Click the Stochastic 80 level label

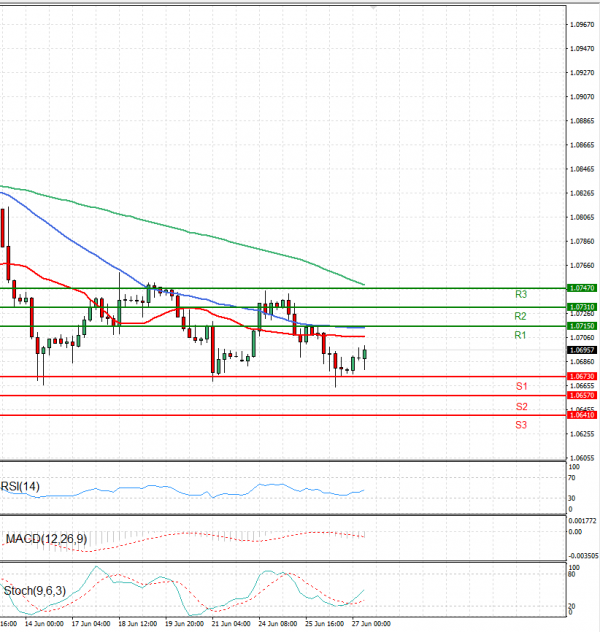point(571,574)
